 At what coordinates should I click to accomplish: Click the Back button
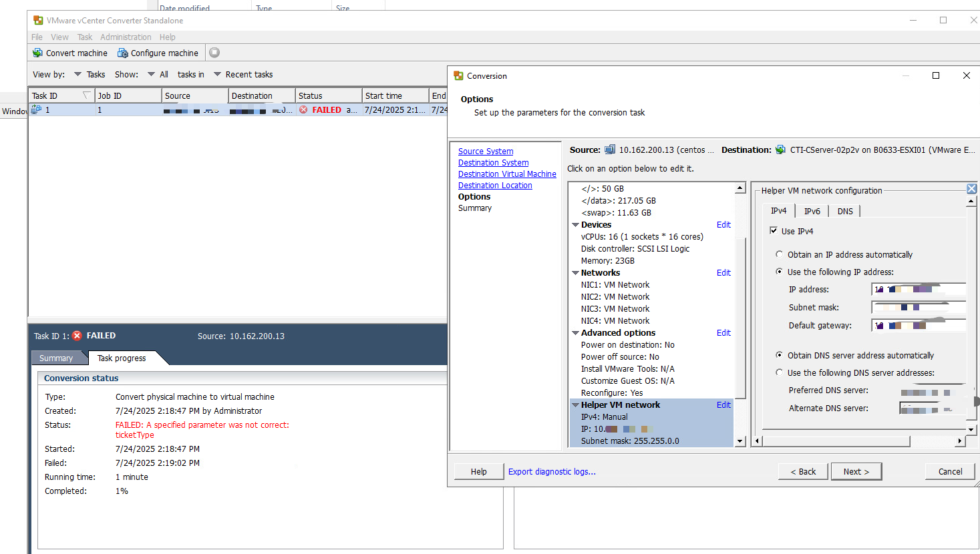803,471
